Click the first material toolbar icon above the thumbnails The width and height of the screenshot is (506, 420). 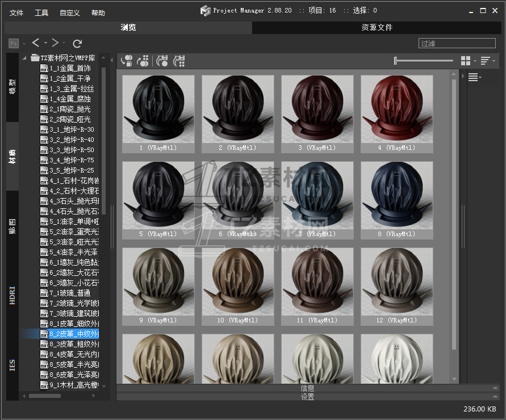coord(127,61)
